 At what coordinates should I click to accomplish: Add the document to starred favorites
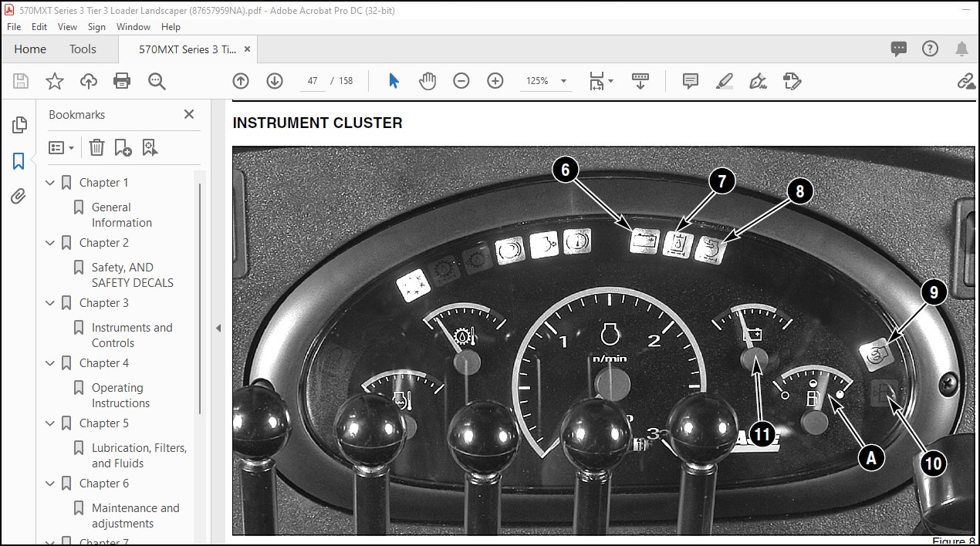coord(55,81)
